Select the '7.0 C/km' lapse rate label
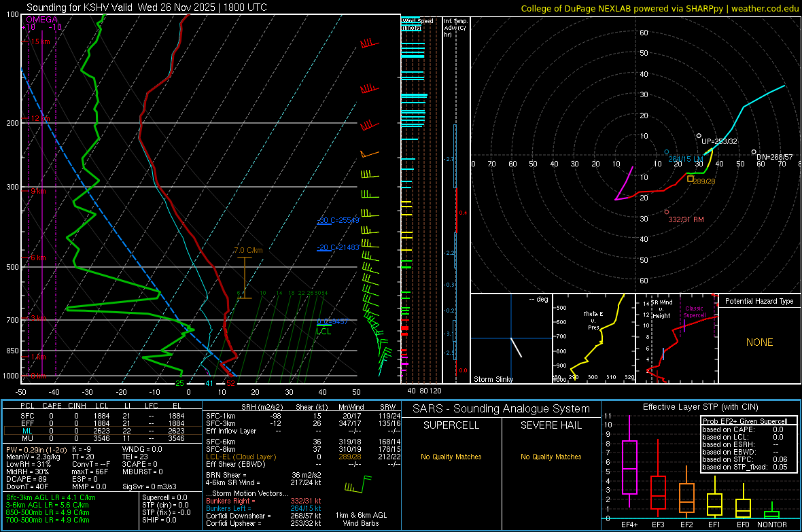The height and width of the screenshot is (532, 802). (248, 250)
